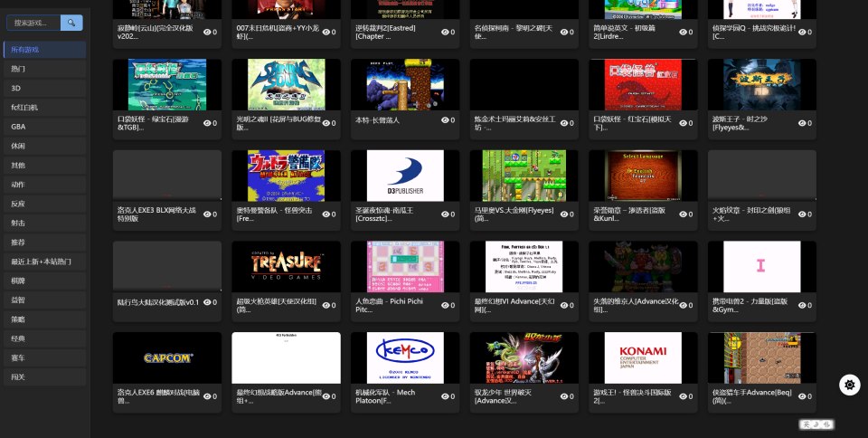Toggle the theme switch sun icon

(849, 385)
